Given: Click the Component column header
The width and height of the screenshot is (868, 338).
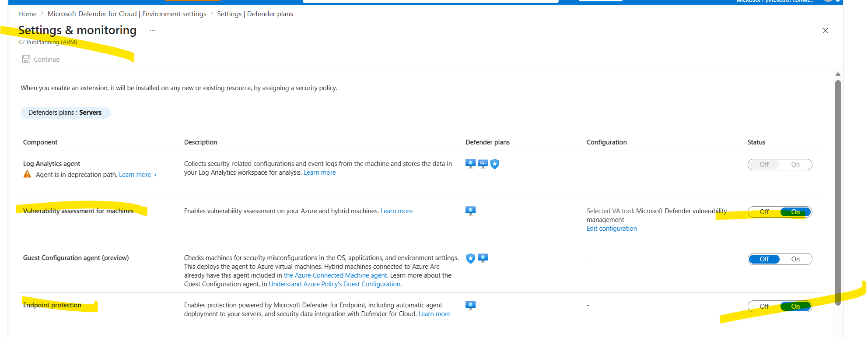Looking at the screenshot, I should tap(40, 142).
